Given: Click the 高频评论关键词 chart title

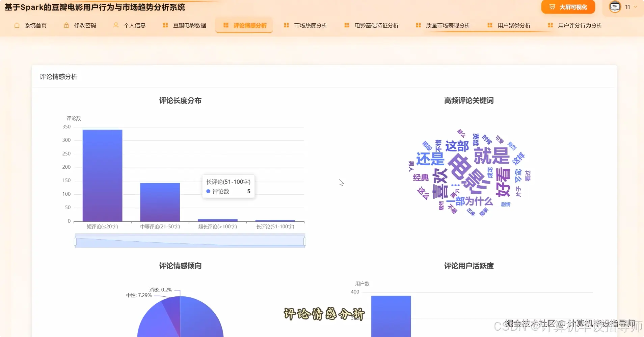Looking at the screenshot, I should (x=469, y=100).
